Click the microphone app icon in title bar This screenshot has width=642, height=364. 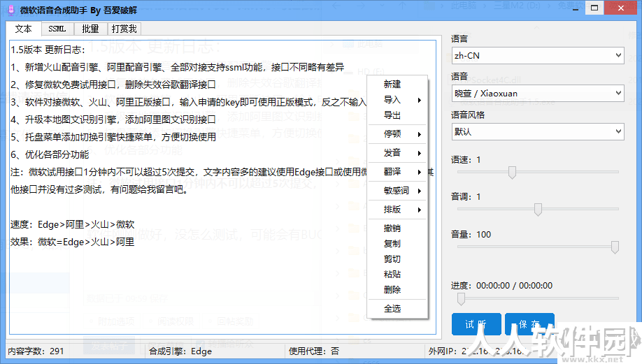pos(11,10)
